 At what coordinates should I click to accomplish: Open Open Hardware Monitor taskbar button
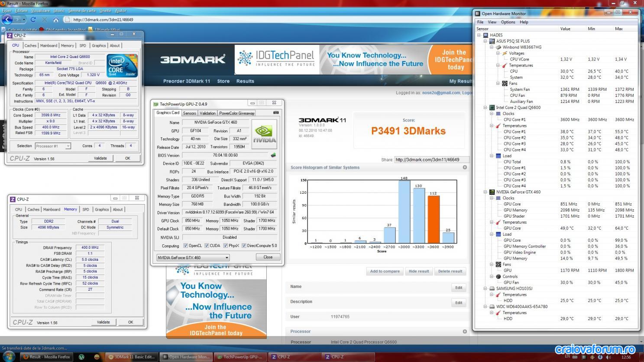(x=186, y=357)
